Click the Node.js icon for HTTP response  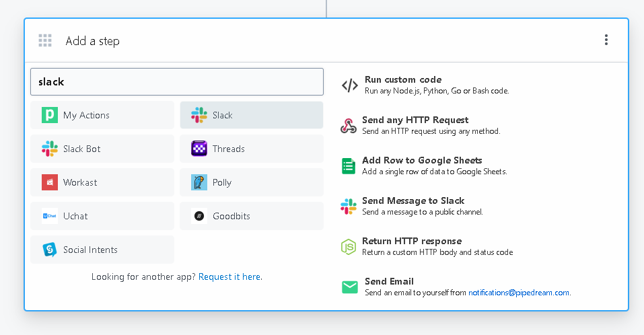click(349, 247)
